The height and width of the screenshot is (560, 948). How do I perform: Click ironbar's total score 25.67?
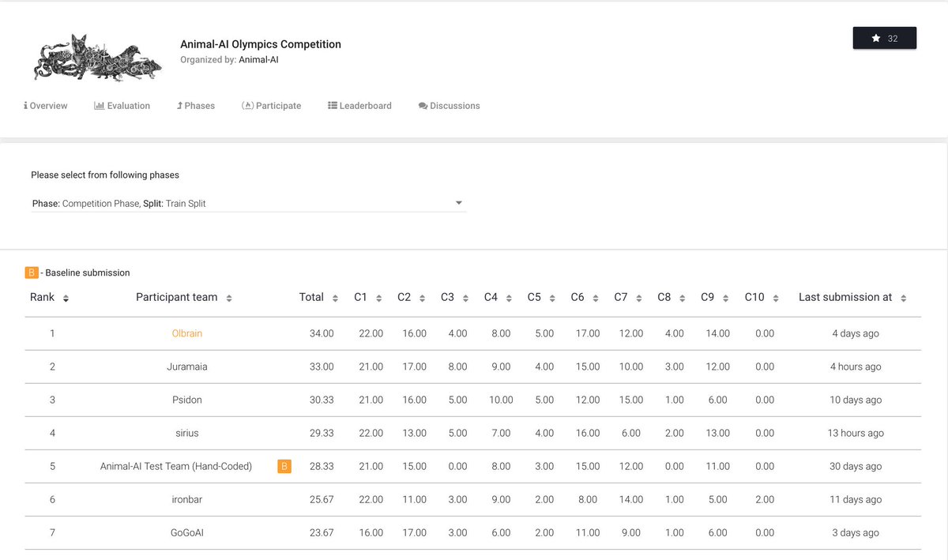coord(322,500)
